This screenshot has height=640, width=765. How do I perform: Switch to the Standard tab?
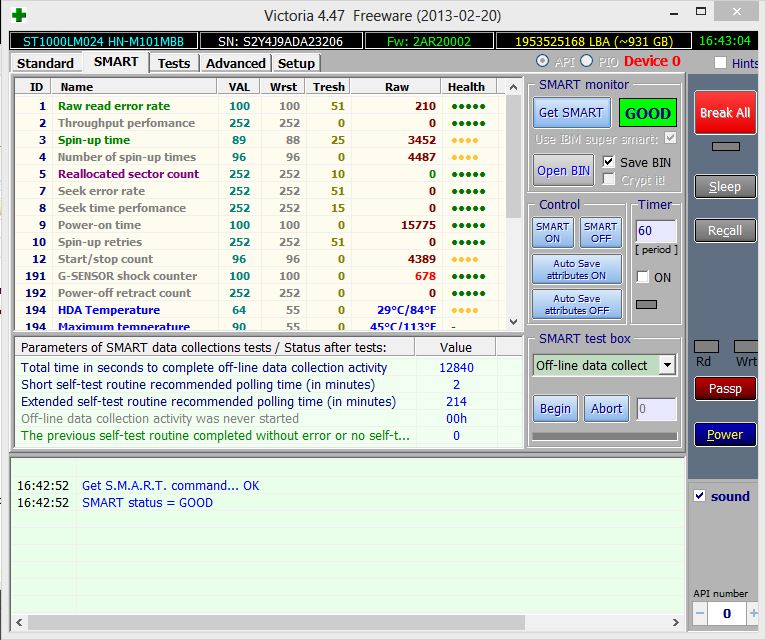(x=45, y=63)
